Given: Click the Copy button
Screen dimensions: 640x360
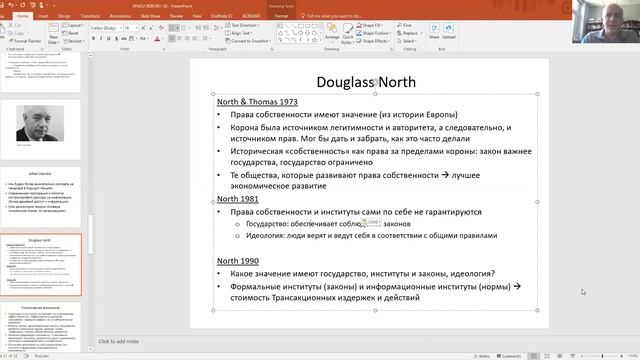Looking at the screenshot, I should pyautogui.click(x=16, y=33).
